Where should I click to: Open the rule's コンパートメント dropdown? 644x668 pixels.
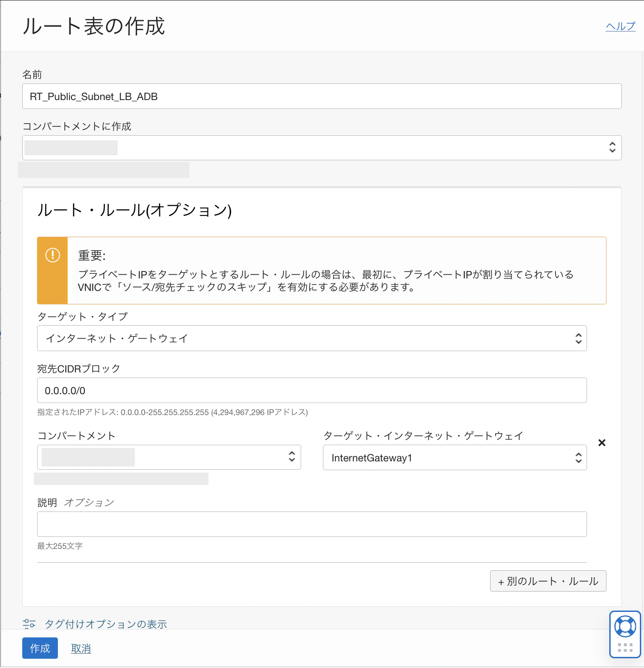point(169,457)
